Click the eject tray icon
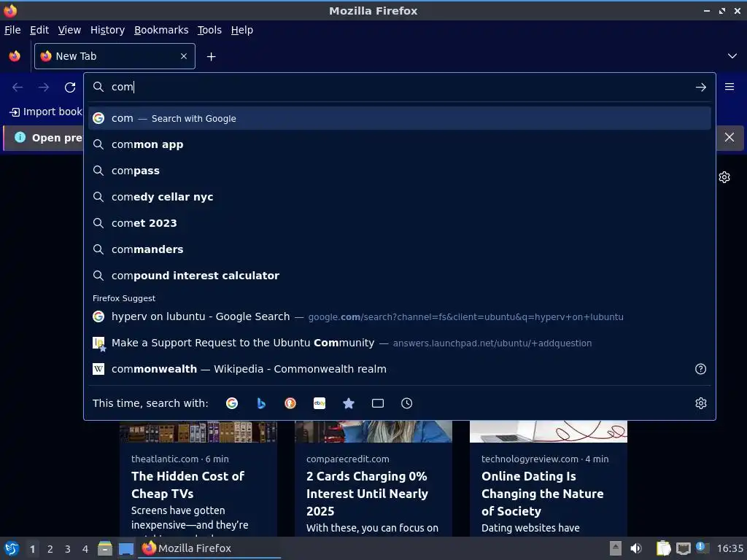 tap(616, 548)
